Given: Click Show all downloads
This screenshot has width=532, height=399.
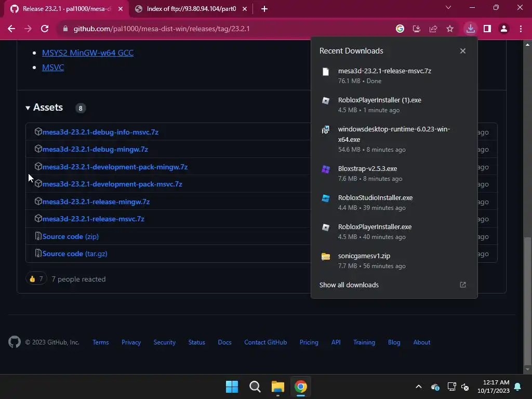Looking at the screenshot, I should [x=349, y=285].
